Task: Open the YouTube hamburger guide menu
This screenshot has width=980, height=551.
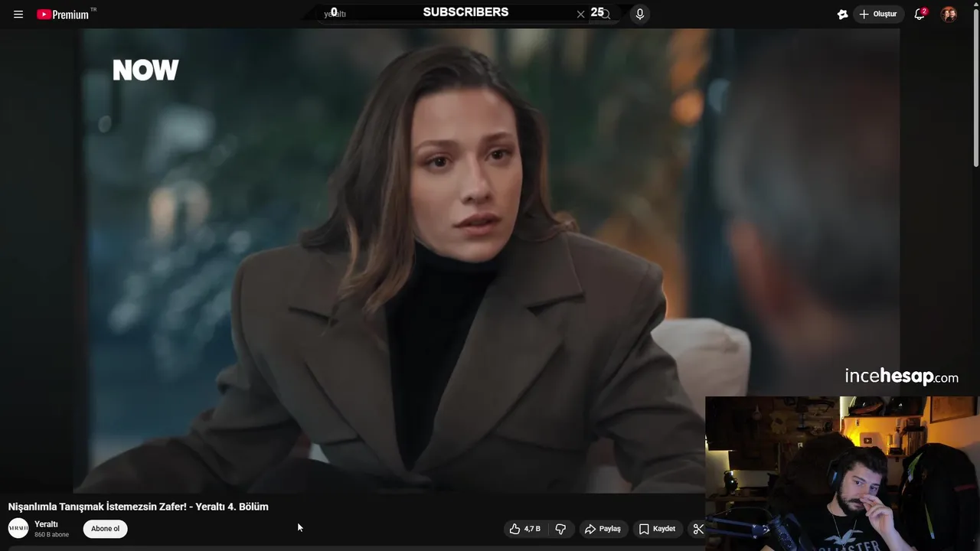Action: pos(18,15)
